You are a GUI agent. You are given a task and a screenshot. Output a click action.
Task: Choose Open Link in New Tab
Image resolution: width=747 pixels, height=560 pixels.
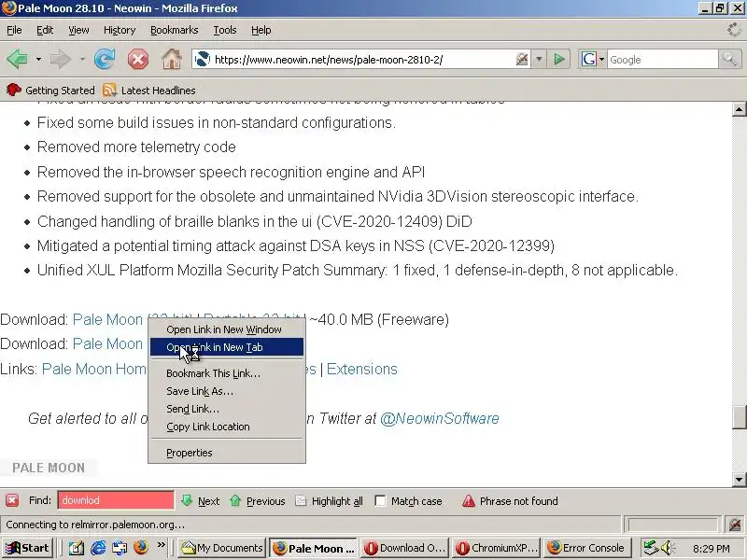click(x=227, y=347)
